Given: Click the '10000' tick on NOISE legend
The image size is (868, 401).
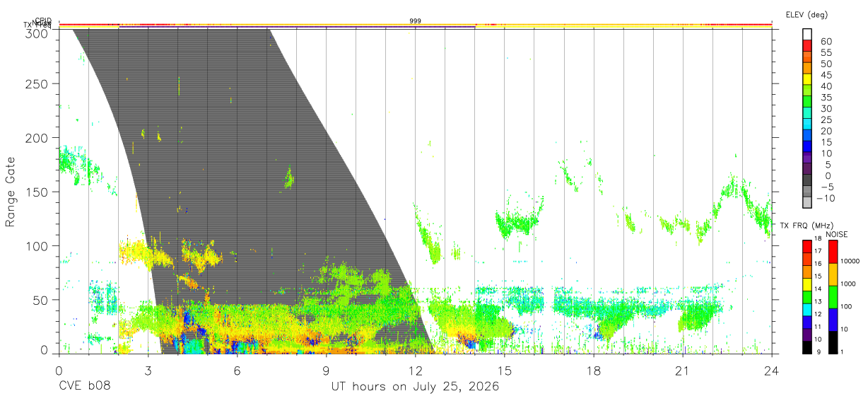Looking at the screenshot, I should click(849, 262).
